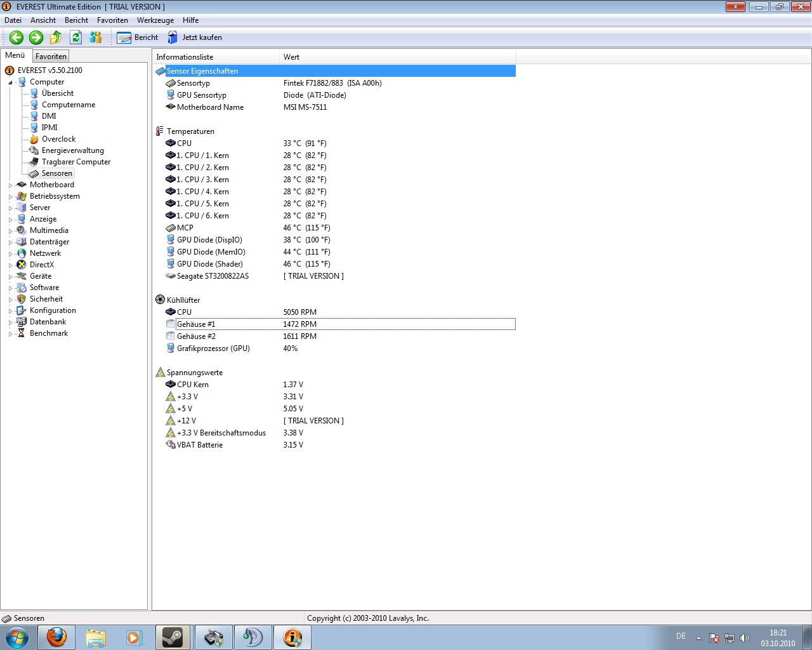Click the Geräte icon in tree
This screenshot has height=650, width=812.
[22, 276]
